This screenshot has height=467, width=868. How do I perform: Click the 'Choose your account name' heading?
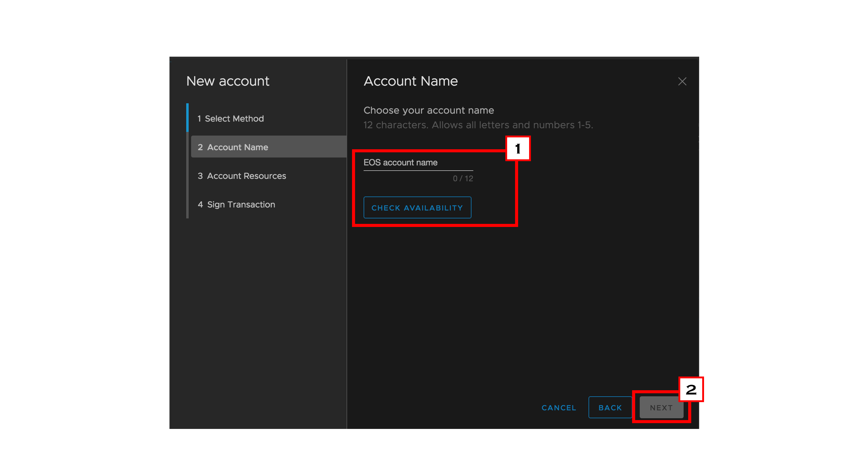(429, 111)
